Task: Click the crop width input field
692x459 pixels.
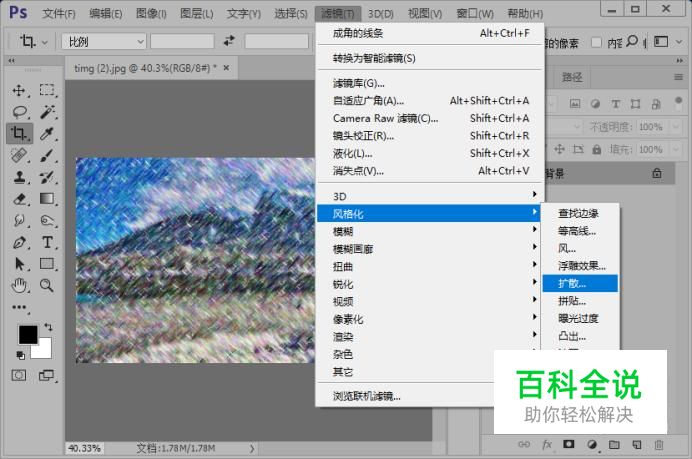Action: coord(182,41)
